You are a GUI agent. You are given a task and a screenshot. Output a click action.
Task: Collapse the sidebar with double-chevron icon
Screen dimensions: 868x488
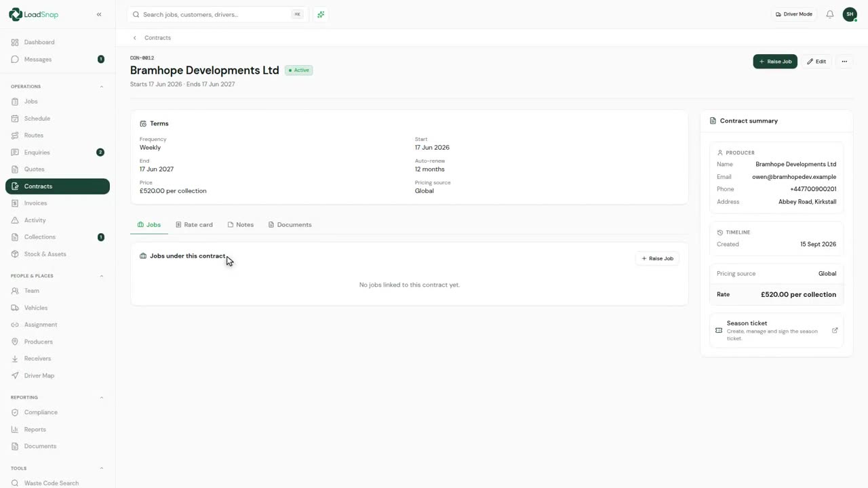(x=99, y=14)
